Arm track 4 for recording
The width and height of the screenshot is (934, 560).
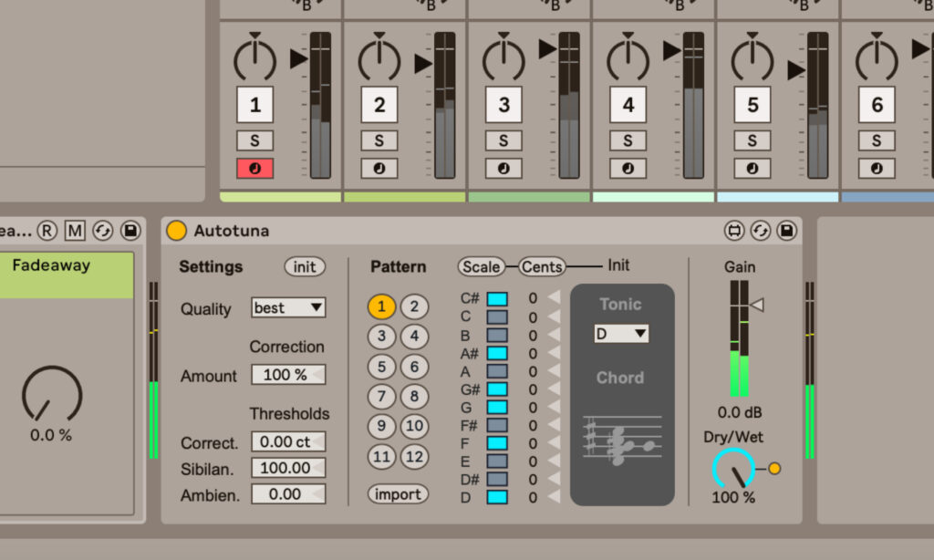pyautogui.click(x=628, y=169)
